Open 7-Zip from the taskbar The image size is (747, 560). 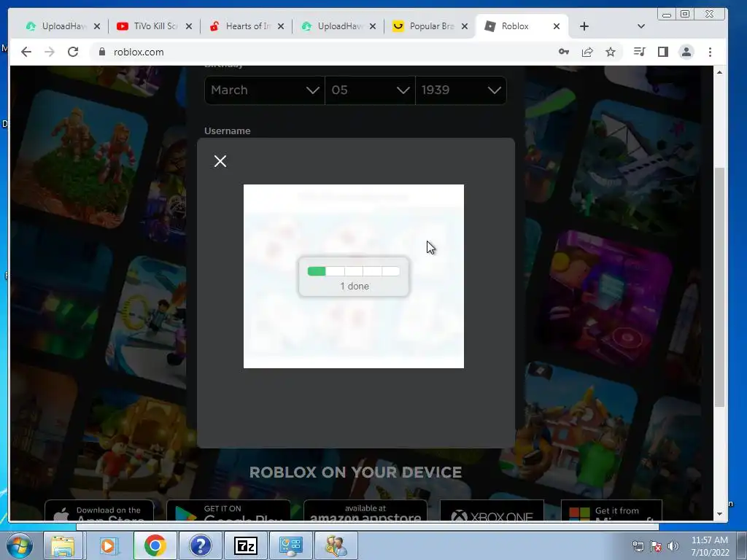pos(246,545)
